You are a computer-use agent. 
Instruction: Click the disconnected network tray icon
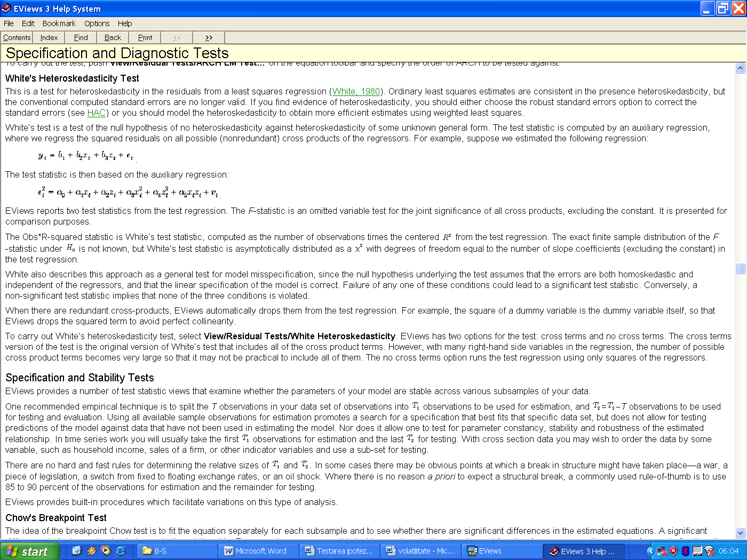tap(662, 551)
